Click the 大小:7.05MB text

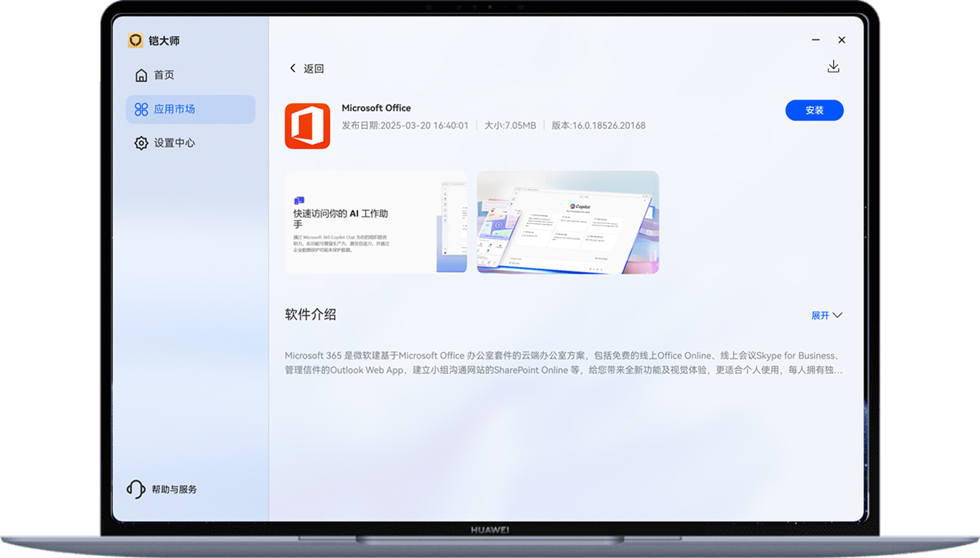[510, 125]
